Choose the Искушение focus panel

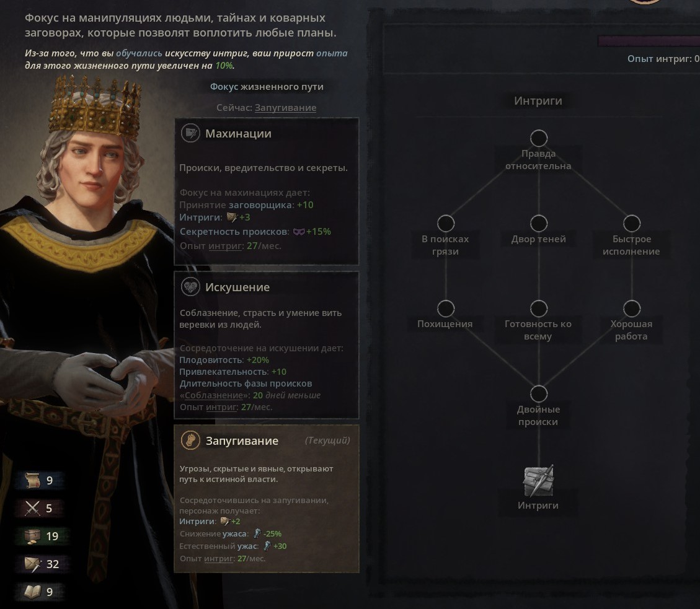click(x=267, y=345)
